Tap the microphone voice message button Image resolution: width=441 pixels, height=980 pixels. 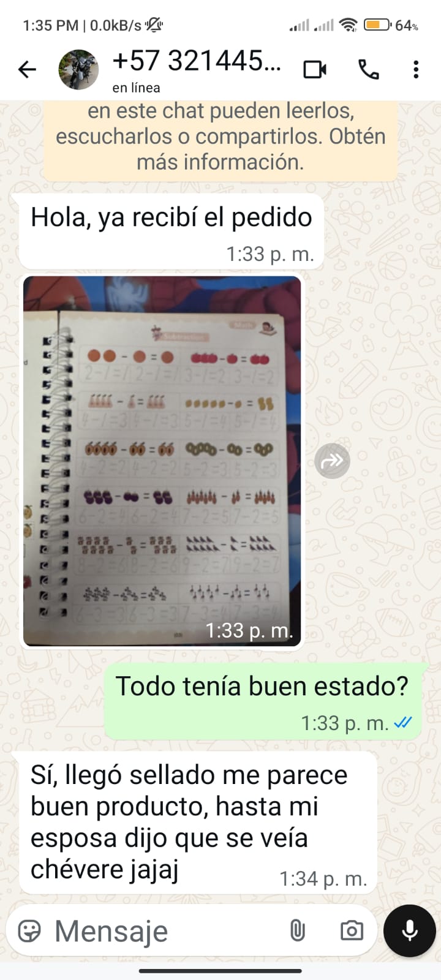pos(410,931)
